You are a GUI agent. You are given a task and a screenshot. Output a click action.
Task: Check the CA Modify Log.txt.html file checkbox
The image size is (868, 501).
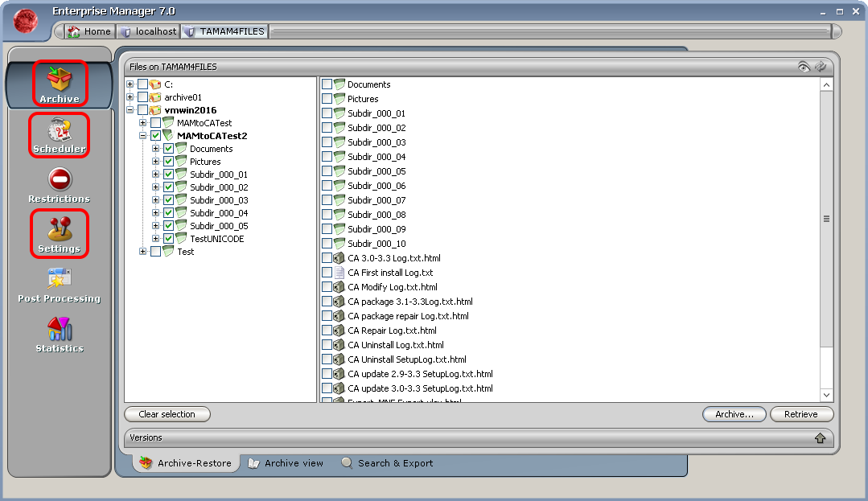[327, 287]
